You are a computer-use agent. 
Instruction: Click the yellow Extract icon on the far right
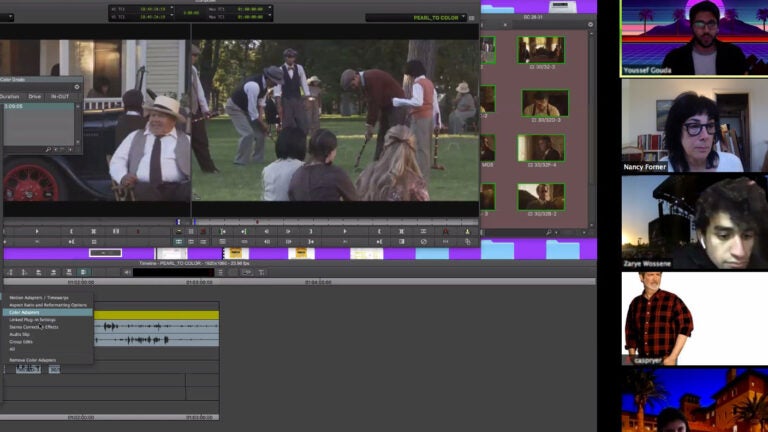click(x=467, y=231)
